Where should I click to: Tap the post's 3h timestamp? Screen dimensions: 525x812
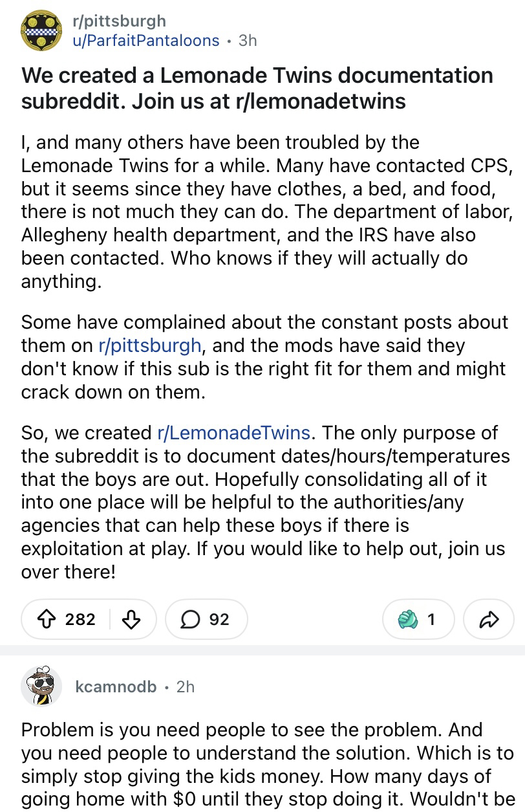[x=247, y=40]
